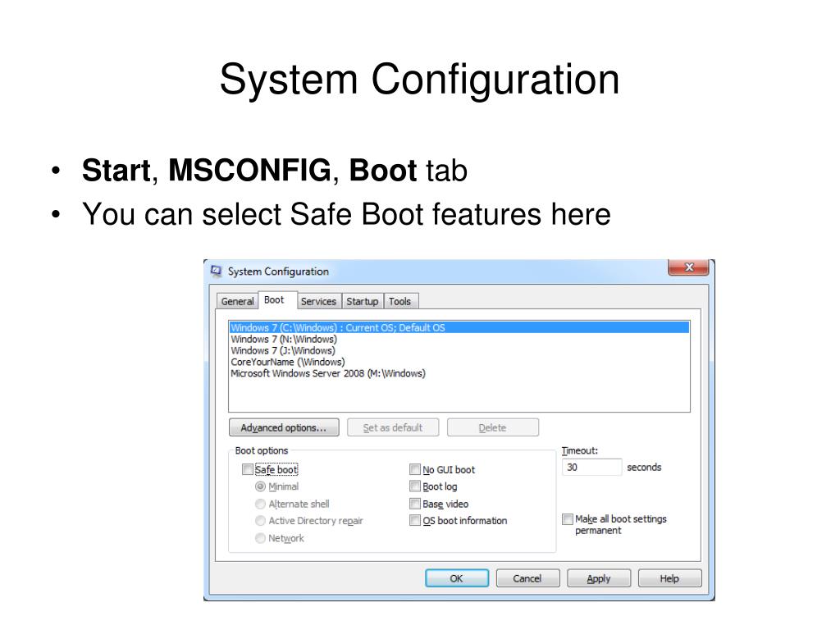Click the Set as default button
The height and width of the screenshot is (630, 840).
click(393, 427)
